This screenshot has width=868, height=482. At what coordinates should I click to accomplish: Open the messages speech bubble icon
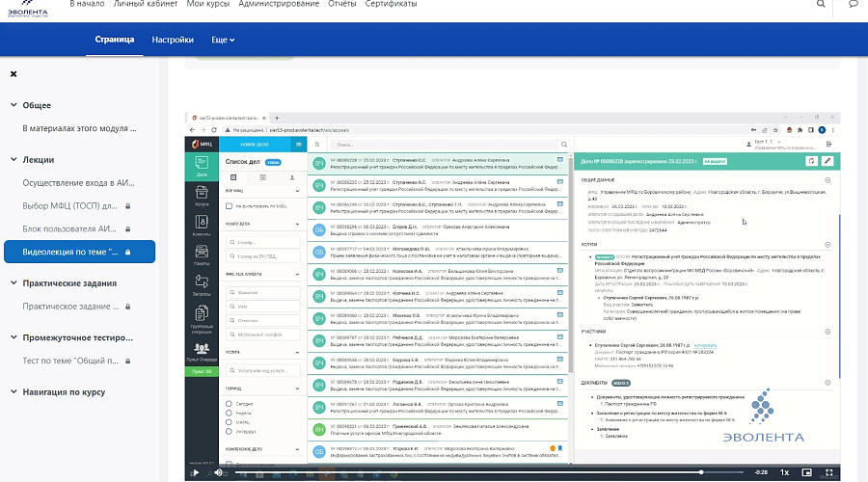(854, 4)
